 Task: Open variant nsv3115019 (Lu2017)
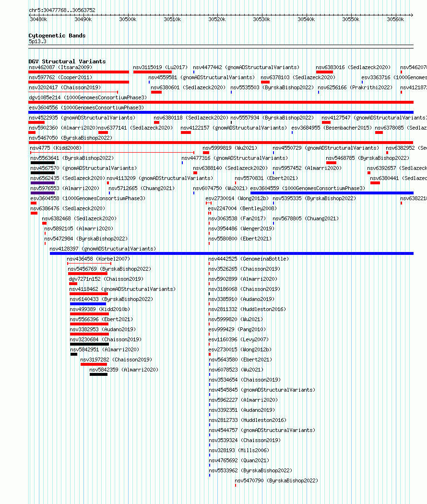click(x=160, y=67)
